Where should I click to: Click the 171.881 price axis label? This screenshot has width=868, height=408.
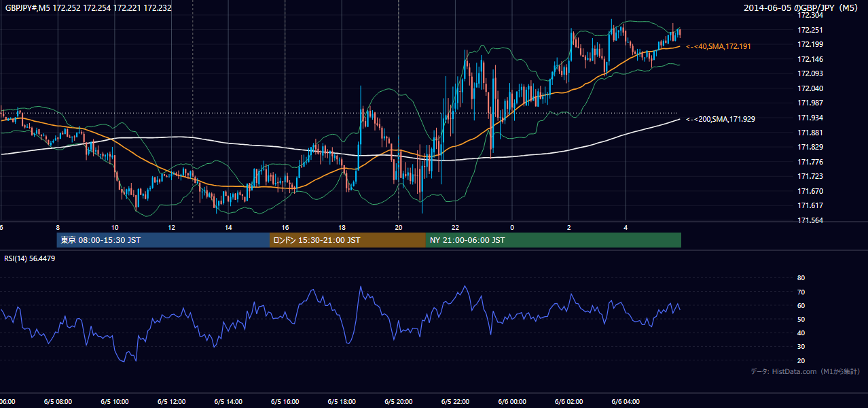pos(810,133)
